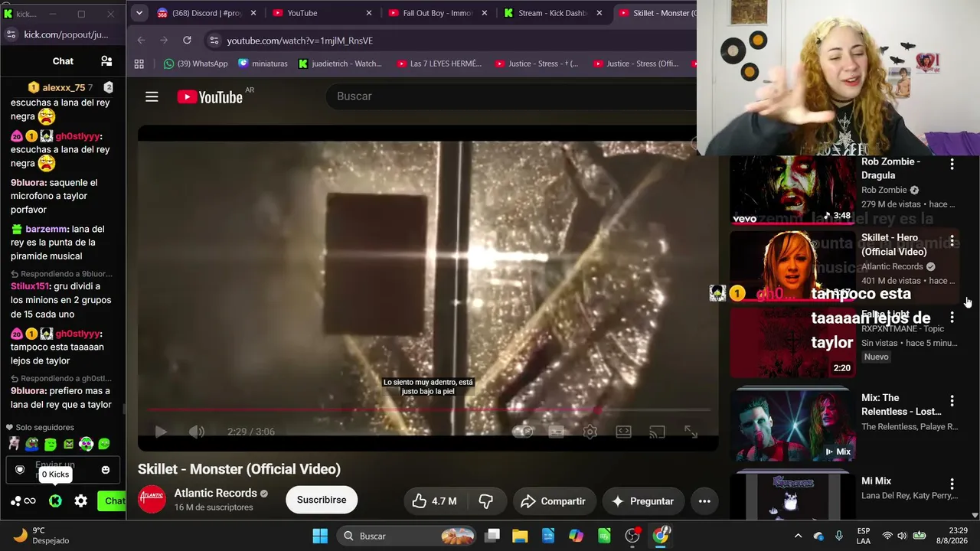
Task: Open the Kicks gift icon in chat
Action: (55, 501)
